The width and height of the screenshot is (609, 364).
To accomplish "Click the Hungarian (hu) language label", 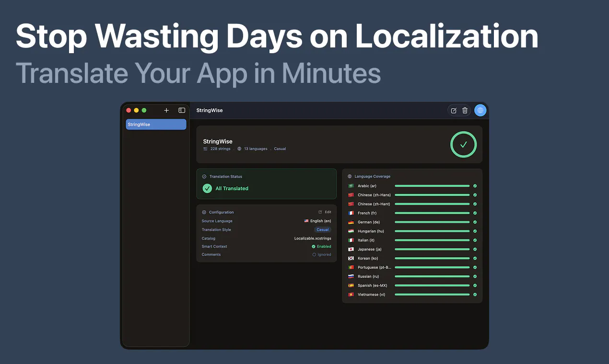I will tap(371, 231).
